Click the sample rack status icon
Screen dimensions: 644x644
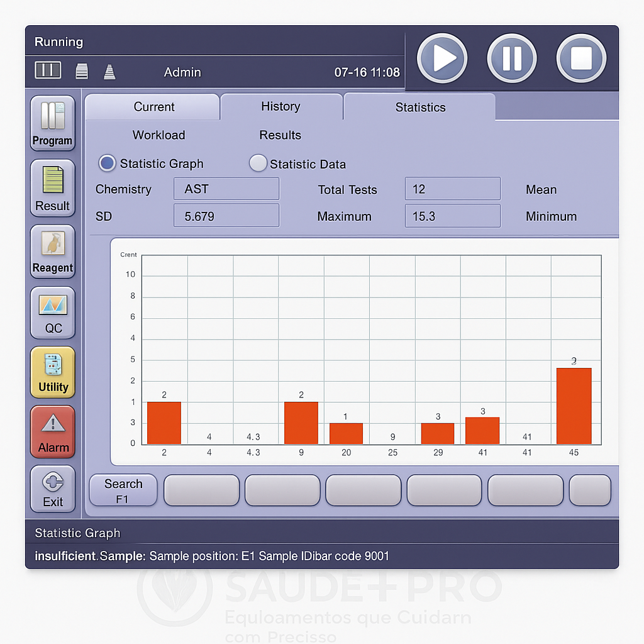click(48, 70)
